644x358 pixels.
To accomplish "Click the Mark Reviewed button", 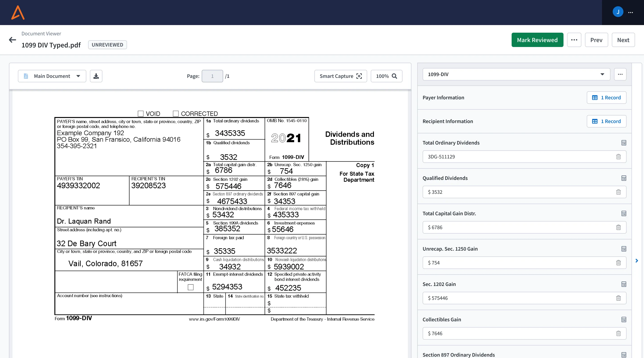I will [537, 40].
